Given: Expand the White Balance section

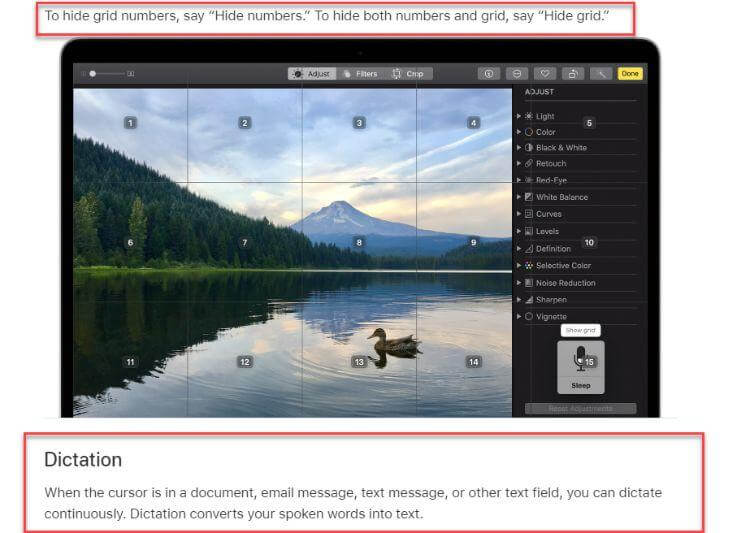Looking at the screenshot, I should click(518, 197).
